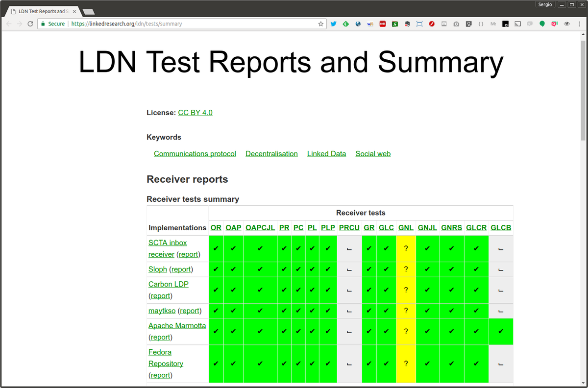Click the camera extension icon

tap(456, 24)
